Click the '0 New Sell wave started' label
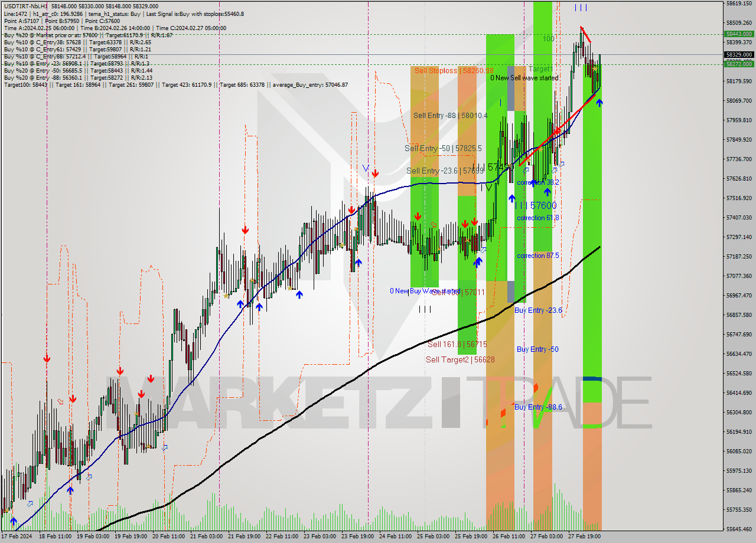 pyautogui.click(x=524, y=77)
